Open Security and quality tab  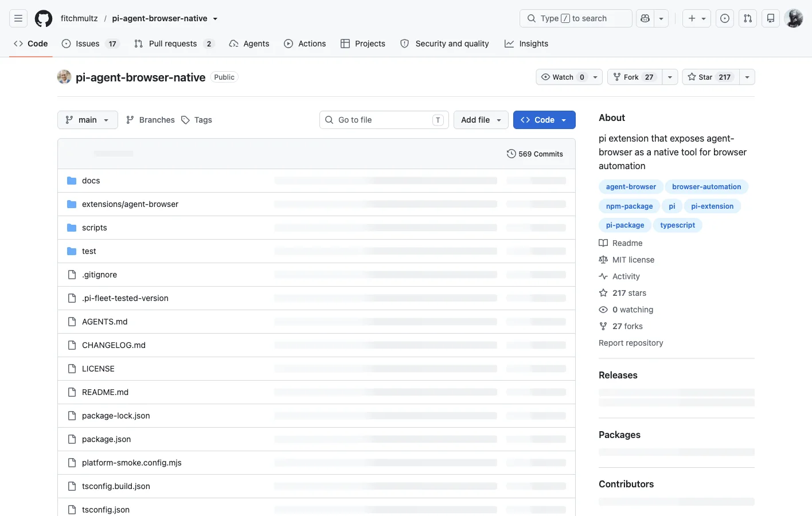click(444, 44)
